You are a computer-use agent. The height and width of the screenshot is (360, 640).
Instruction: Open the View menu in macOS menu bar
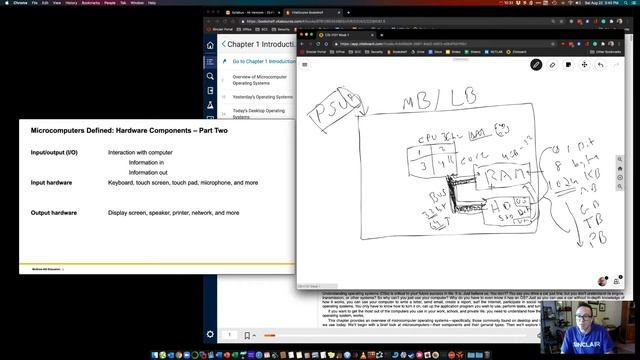pos(57,3)
